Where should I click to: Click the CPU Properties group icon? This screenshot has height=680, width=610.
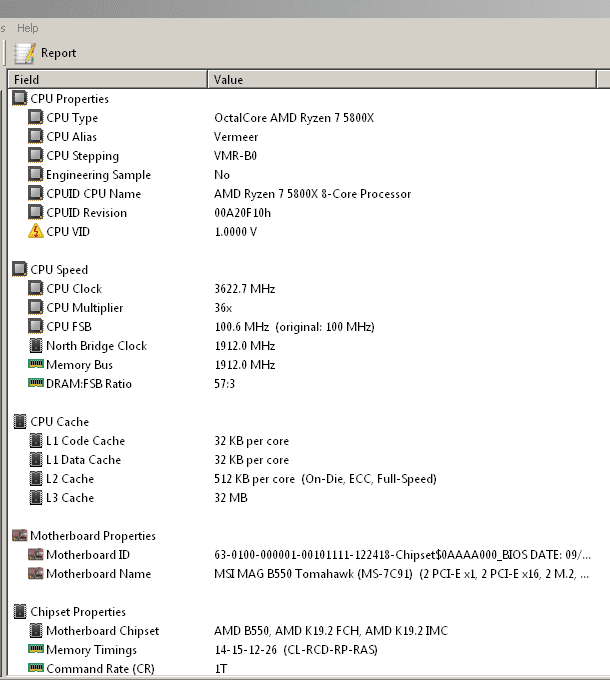(x=20, y=98)
